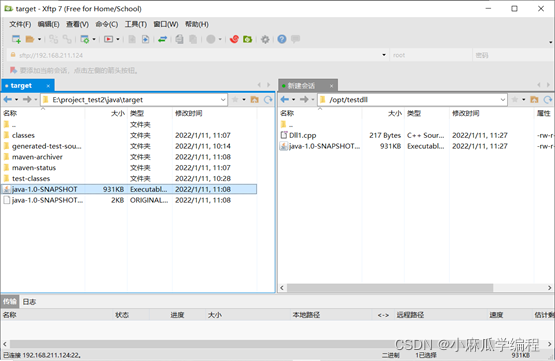Click the red flag add-session arrow icon

coord(13,70)
